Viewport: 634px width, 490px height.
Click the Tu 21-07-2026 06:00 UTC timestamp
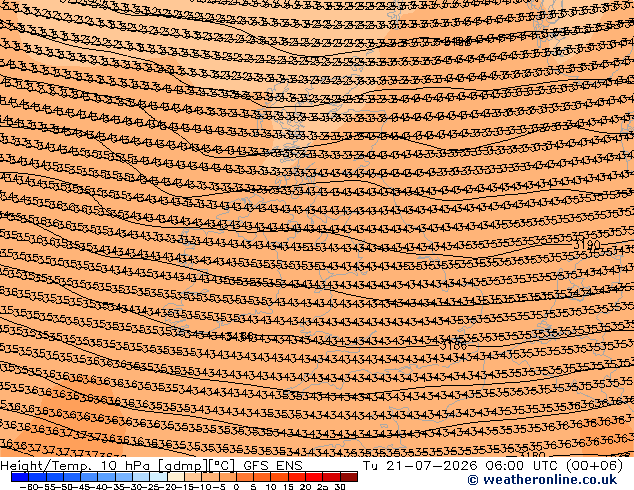click(462, 466)
